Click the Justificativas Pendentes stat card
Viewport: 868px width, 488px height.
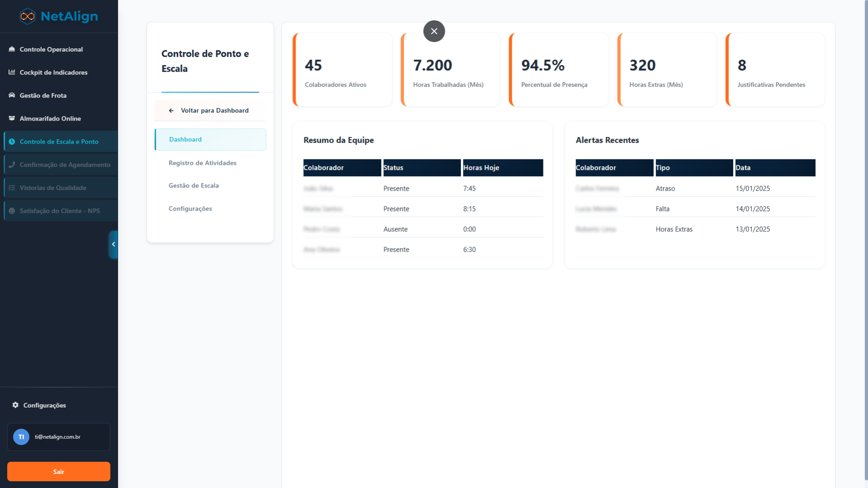tap(775, 70)
